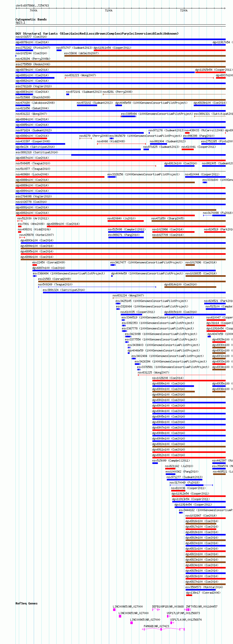Click nsv469660 (Locke2006) variant label
The width and height of the screenshot is (233, 644).
click(x=32, y=174)
